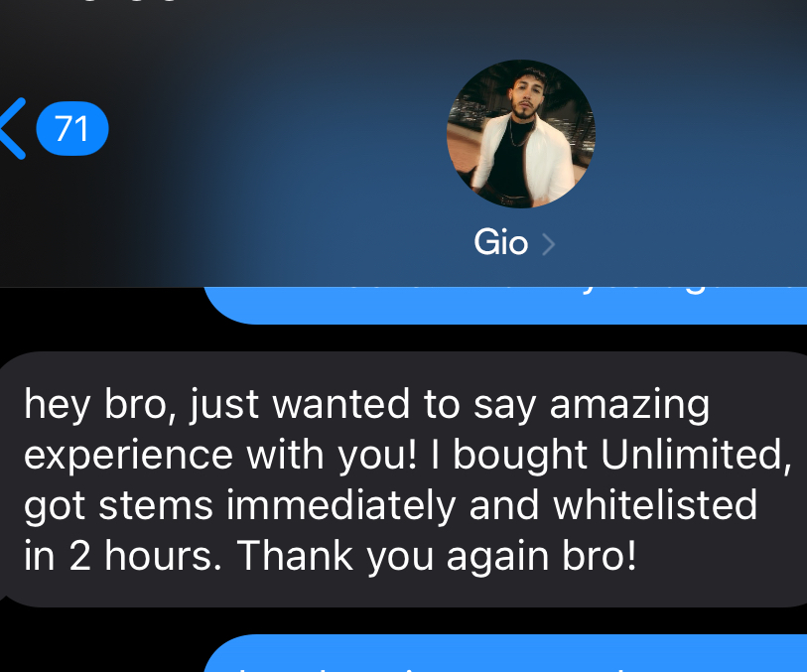
Task: Tap the Gio contact name
Action: [500, 242]
